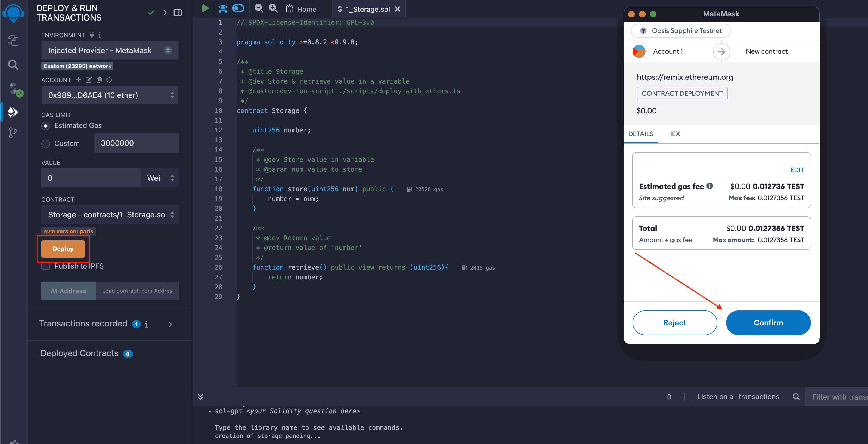Viewport: 868px width, 444px height.
Task: Open the Wei unit dropdown
Action: [160, 178]
